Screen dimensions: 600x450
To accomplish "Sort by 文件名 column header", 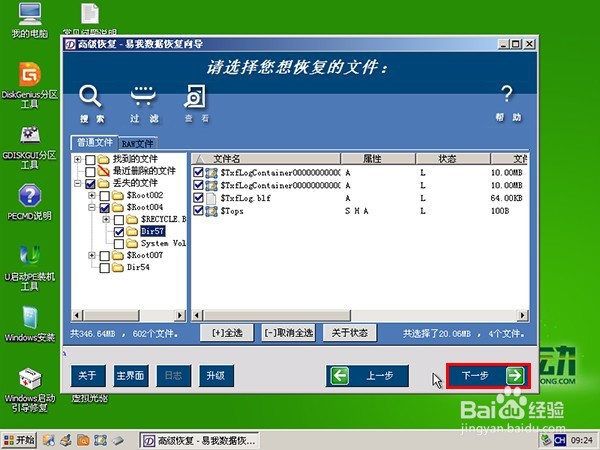I will pyautogui.click(x=266, y=158).
